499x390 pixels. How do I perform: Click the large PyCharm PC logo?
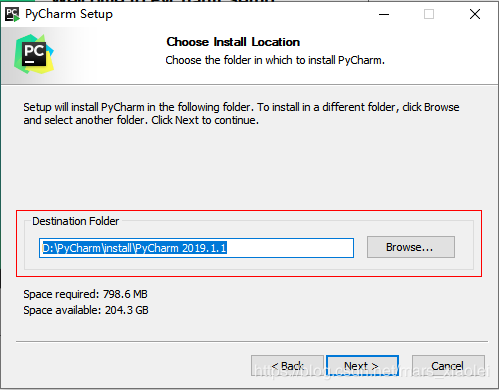pos(34,54)
